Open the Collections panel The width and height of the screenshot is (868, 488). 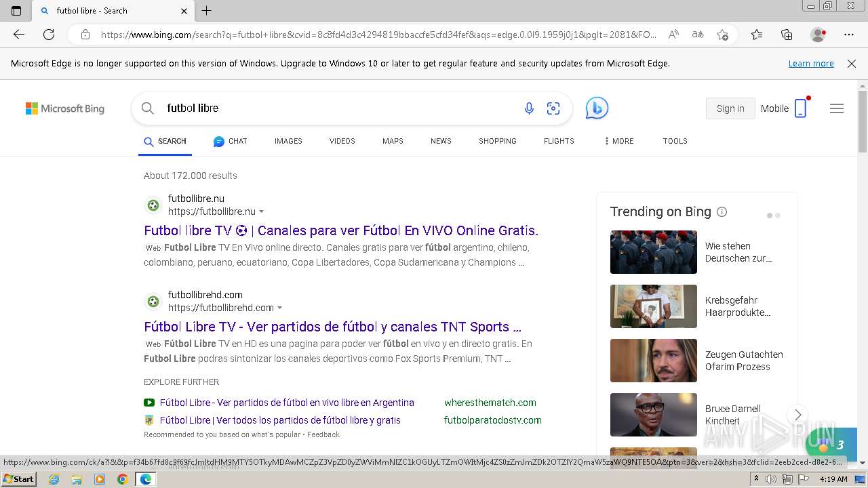(787, 35)
